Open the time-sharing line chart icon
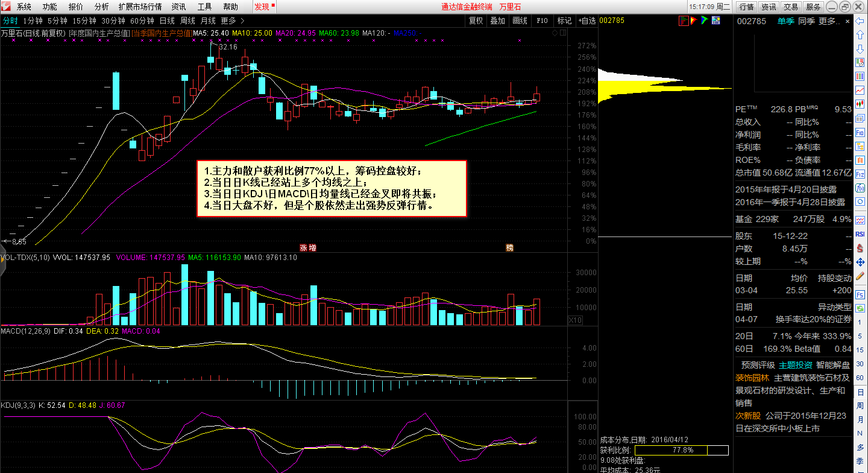The image size is (868, 473). 860,90
